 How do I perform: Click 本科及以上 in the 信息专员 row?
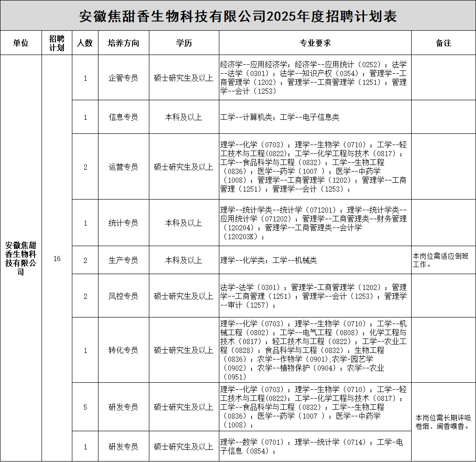(x=184, y=117)
